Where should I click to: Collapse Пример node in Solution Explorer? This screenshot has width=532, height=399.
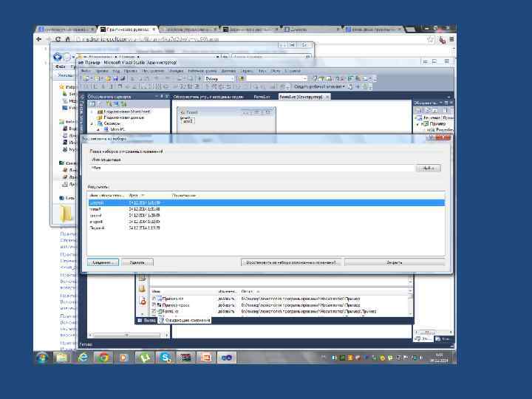[x=418, y=124]
